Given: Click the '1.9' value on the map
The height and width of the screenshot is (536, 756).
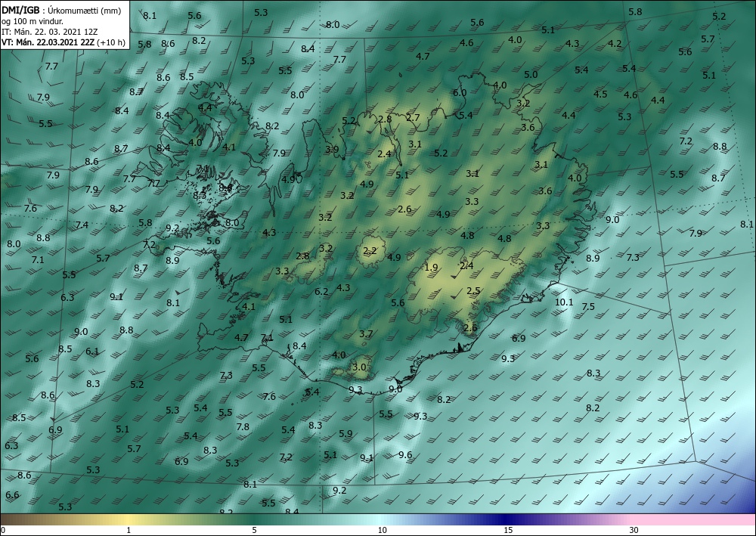Looking at the screenshot, I should point(432,268).
